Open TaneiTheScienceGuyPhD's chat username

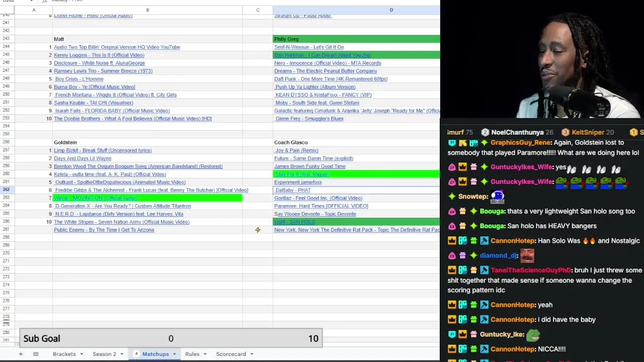531,270
